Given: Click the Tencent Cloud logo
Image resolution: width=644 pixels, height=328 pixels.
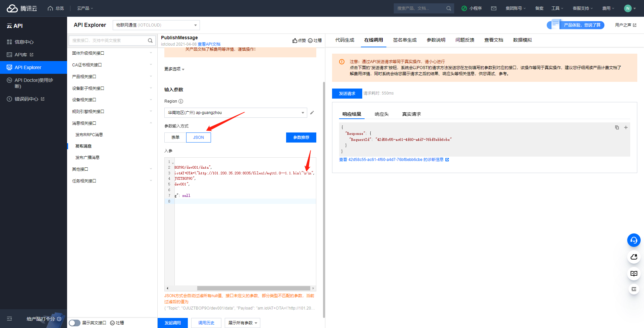Looking at the screenshot, I should [x=22, y=8].
